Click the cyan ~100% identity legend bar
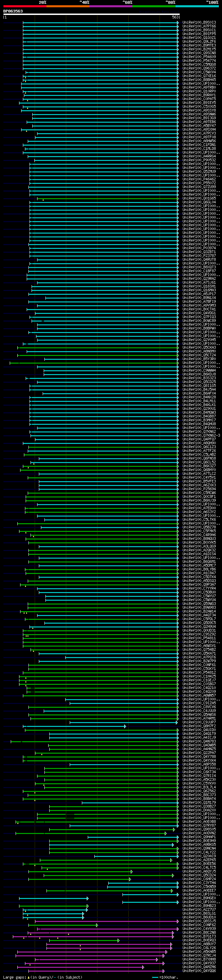This screenshot has height=980, width=222. pyautogui.click(x=197, y=6)
